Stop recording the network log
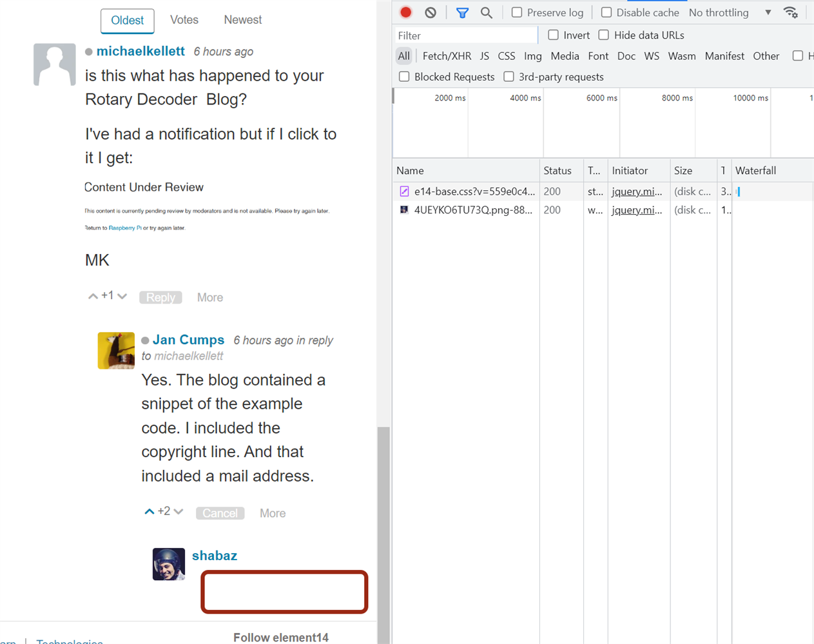The width and height of the screenshot is (814, 644). 405,12
